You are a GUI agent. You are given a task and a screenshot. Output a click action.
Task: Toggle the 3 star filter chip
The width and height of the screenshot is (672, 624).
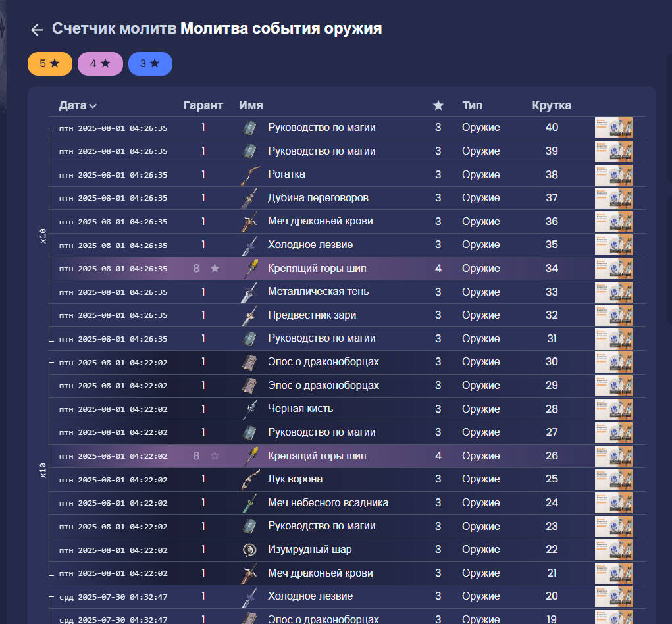(x=151, y=64)
